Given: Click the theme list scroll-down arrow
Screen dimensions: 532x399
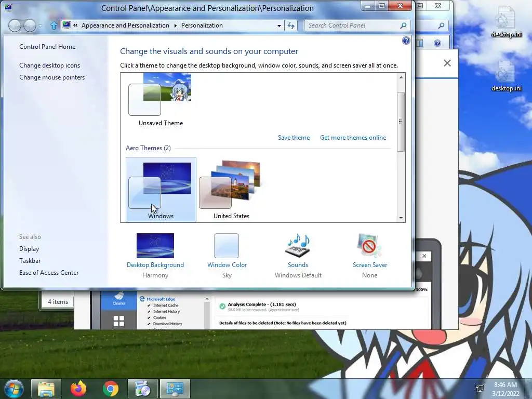Looking at the screenshot, I should click(x=401, y=218).
